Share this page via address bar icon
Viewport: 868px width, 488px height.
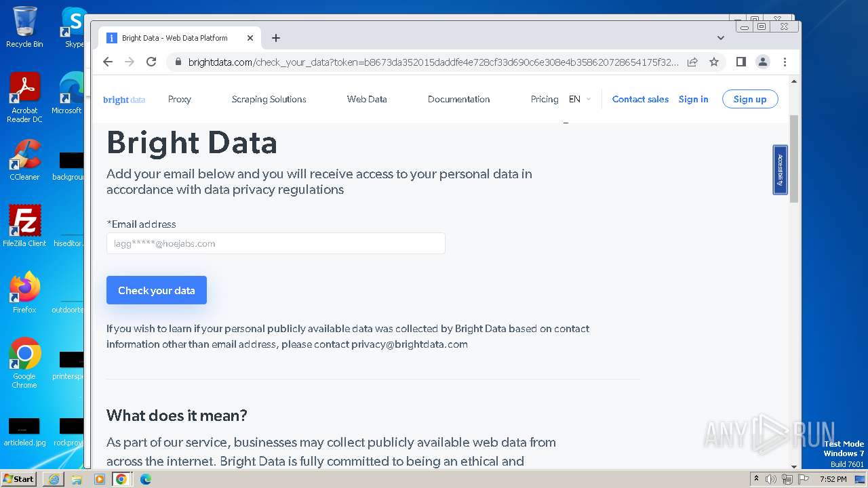point(692,62)
